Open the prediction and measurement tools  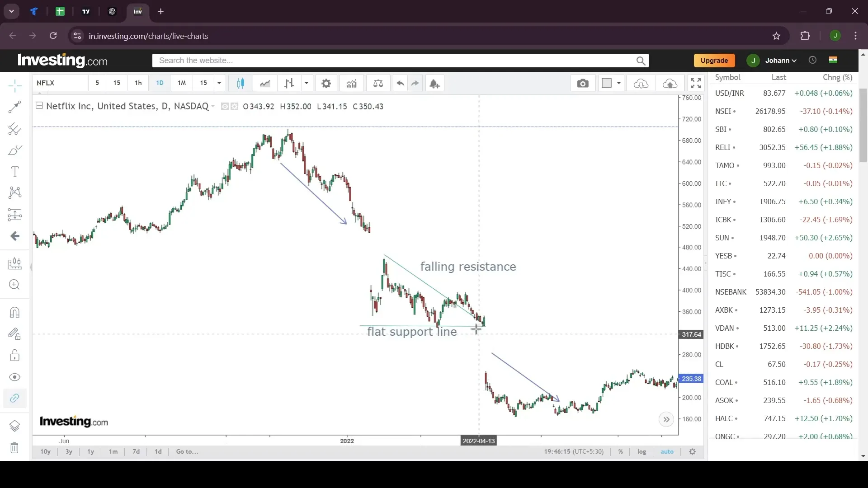tap(15, 215)
